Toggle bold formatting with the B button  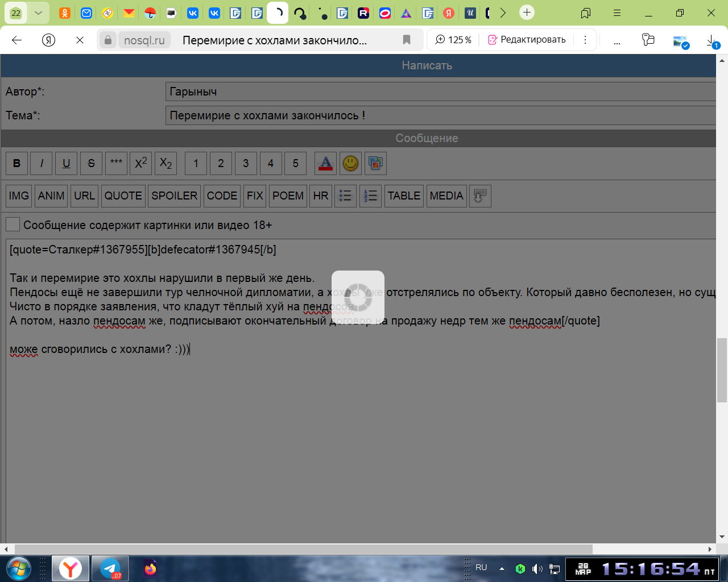(16, 164)
